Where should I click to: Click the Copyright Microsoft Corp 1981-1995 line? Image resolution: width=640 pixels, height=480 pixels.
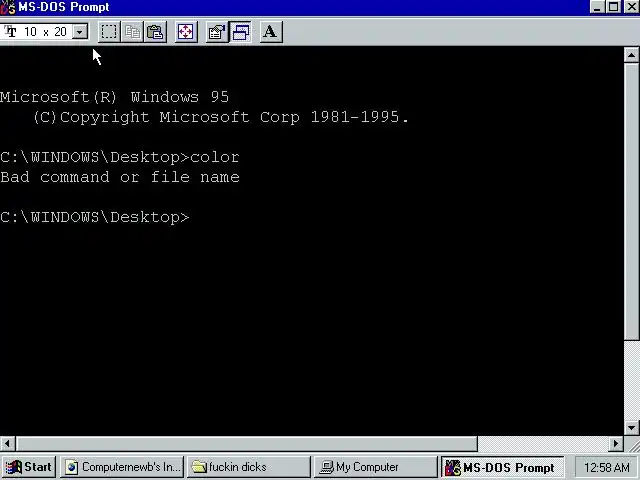click(220, 118)
